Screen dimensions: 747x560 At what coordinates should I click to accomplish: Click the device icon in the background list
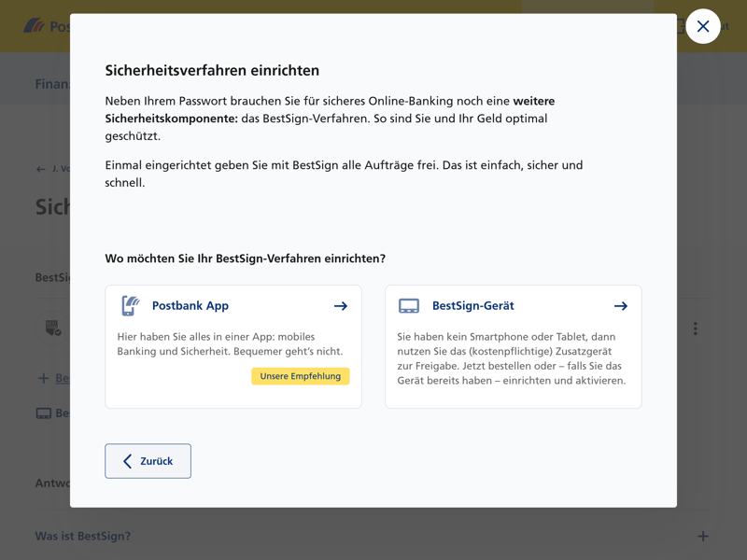pos(44,413)
